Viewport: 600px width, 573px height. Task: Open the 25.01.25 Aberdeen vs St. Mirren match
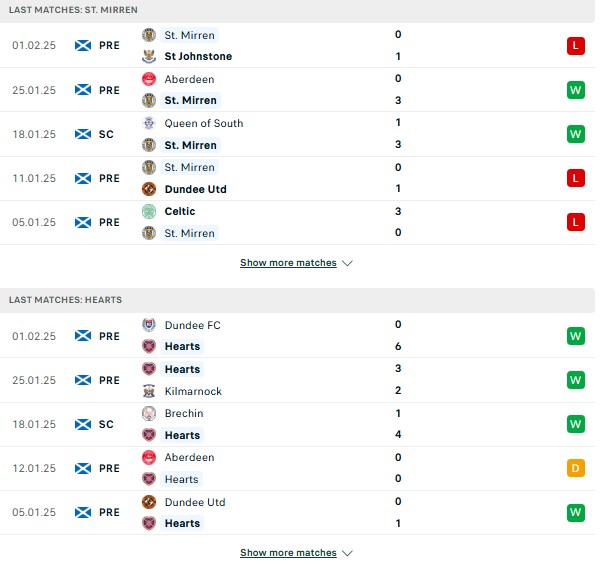point(297,90)
